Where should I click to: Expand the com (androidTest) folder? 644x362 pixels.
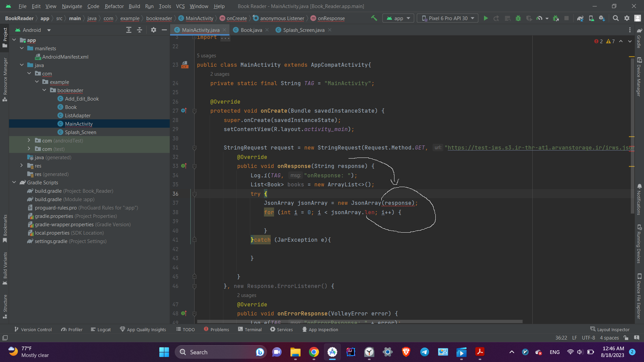click(x=29, y=140)
